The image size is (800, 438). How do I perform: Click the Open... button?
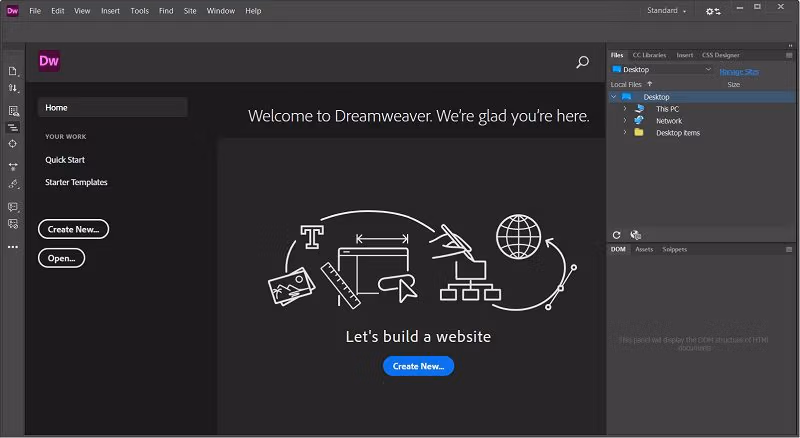click(x=61, y=258)
